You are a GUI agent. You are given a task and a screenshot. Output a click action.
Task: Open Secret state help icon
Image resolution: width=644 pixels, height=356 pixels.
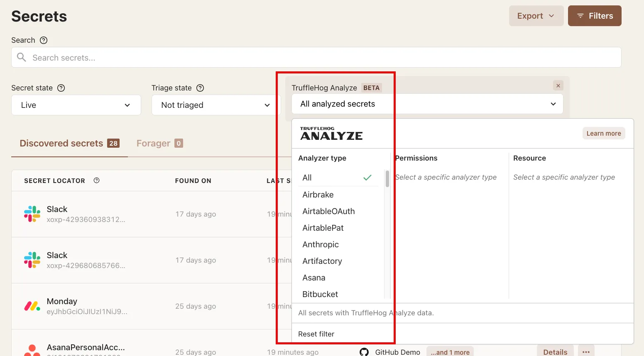click(x=61, y=88)
